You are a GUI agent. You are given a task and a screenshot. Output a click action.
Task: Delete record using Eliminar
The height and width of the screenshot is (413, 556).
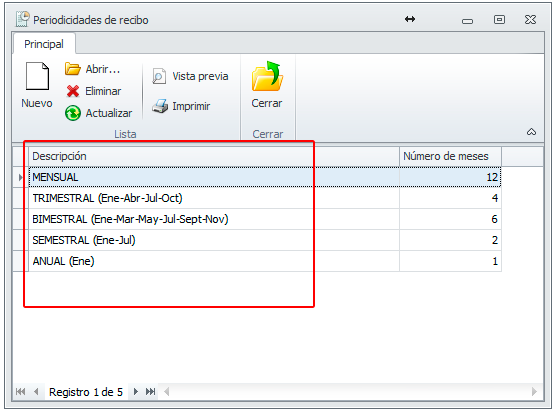[93, 91]
